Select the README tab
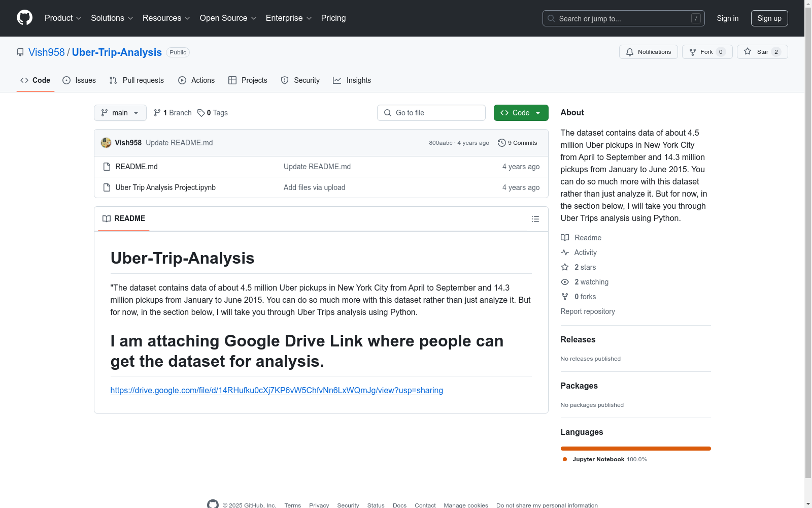Screen dimensions: 812x508 [124, 218]
